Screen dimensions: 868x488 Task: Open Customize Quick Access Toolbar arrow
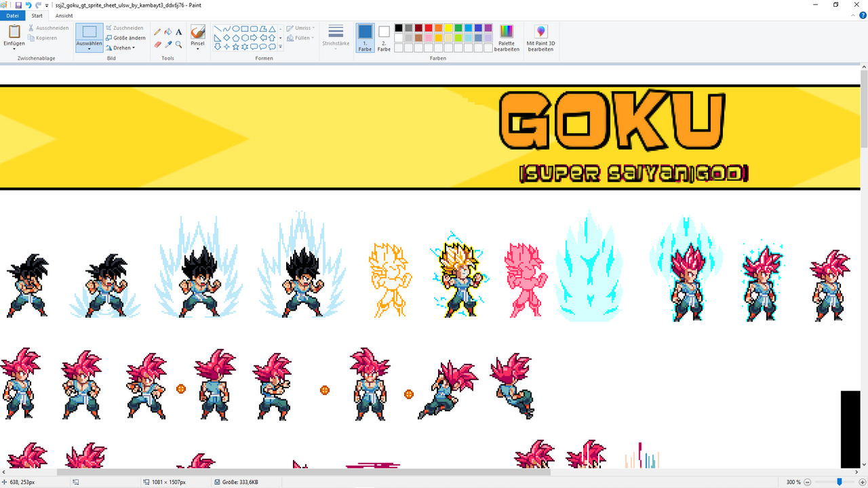click(x=47, y=5)
